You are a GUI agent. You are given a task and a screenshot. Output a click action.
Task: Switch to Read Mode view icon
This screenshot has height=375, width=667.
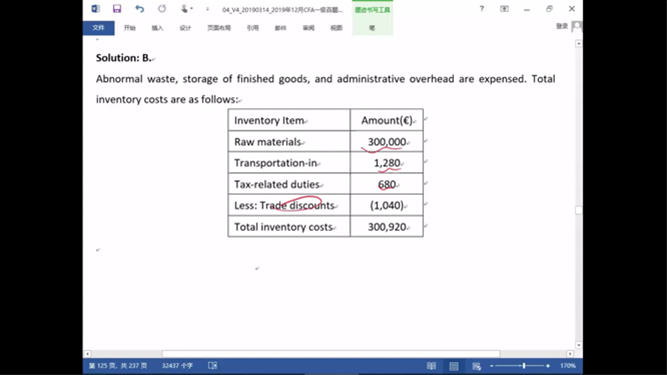(x=431, y=366)
